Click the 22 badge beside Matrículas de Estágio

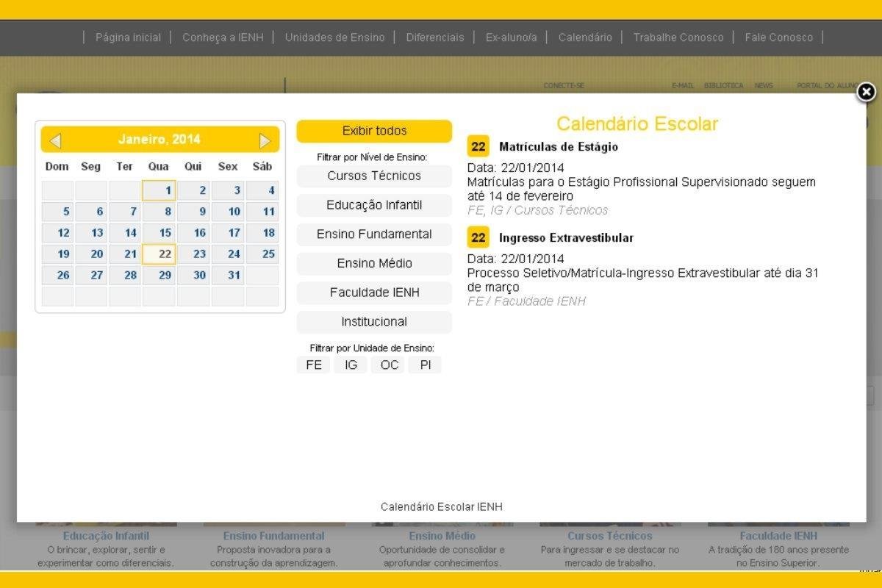pyautogui.click(x=478, y=147)
